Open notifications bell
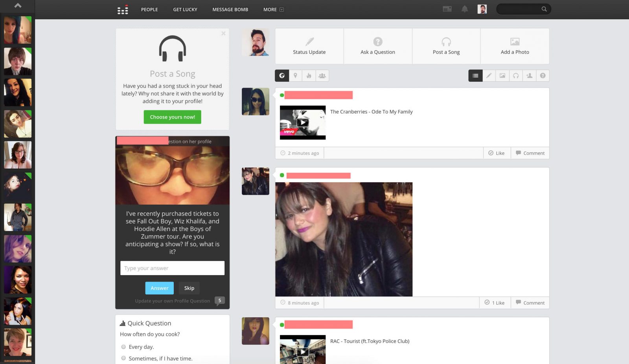Image resolution: width=629 pixels, height=364 pixels. pyautogui.click(x=464, y=9)
